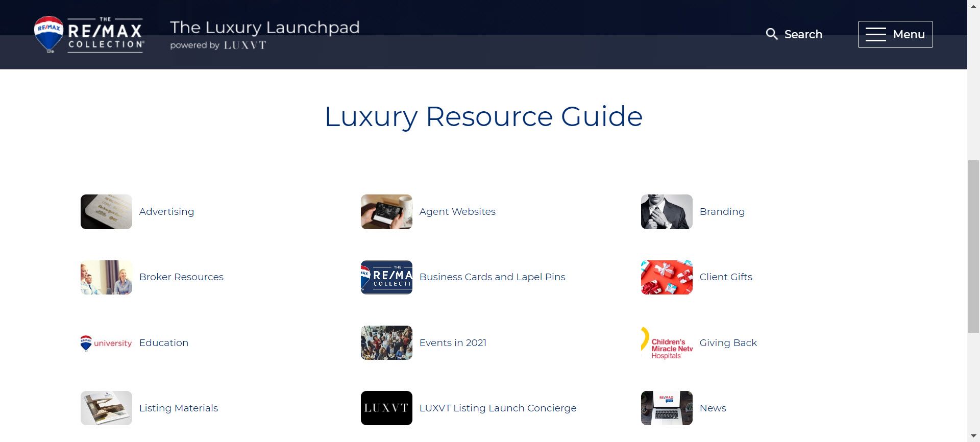Screen dimensions: 980x442
Task: Open the Broker Resources link
Action: tap(181, 277)
